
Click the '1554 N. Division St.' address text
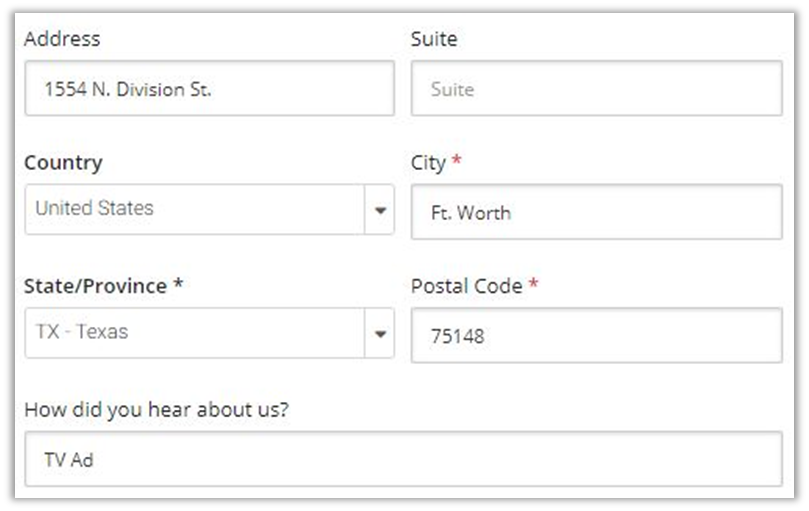[128, 89]
